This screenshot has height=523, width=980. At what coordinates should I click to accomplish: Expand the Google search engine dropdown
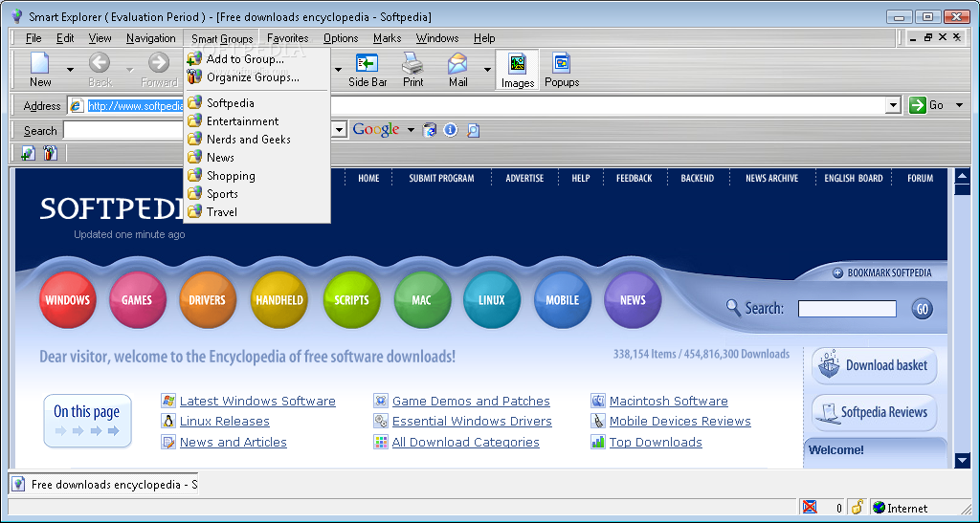(x=411, y=130)
